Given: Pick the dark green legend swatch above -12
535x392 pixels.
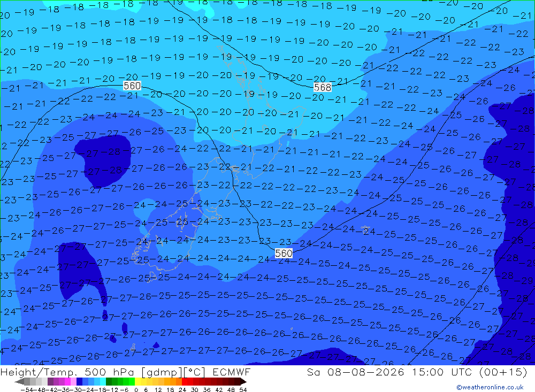Looking at the screenshot, I should point(109,382).
